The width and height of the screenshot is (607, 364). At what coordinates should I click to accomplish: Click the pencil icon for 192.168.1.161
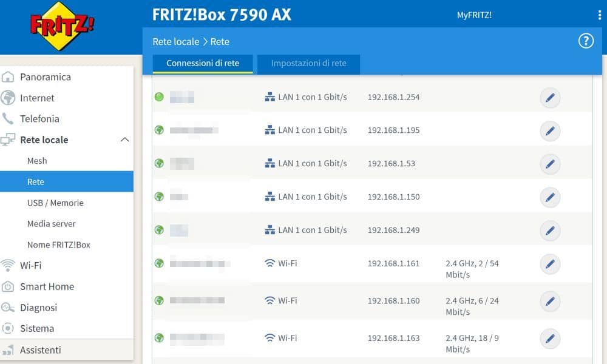click(550, 265)
